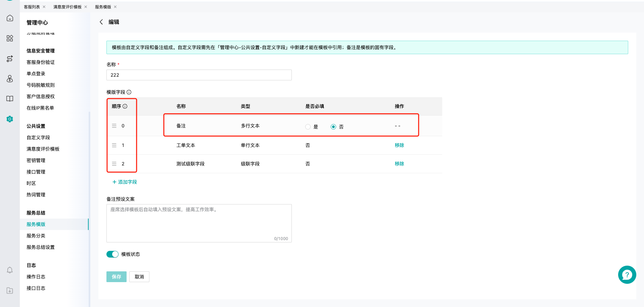The height and width of the screenshot is (307, 644).
Task: Open the home icon in left rail
Action: point(10,18)
